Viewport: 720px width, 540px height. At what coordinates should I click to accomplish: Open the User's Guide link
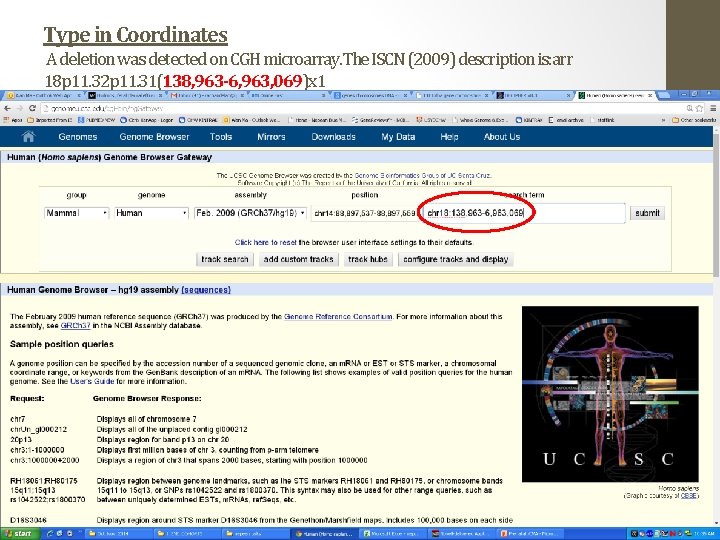pyautogui.click(x=92, y=381)
